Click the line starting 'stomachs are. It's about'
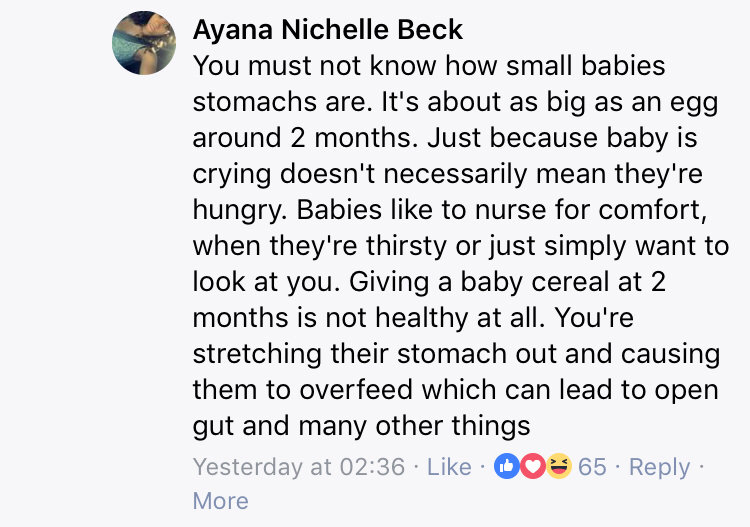Image resolution: width=750 pixels, height=527 pixels. pyautogui.click(x=455, y=103)
